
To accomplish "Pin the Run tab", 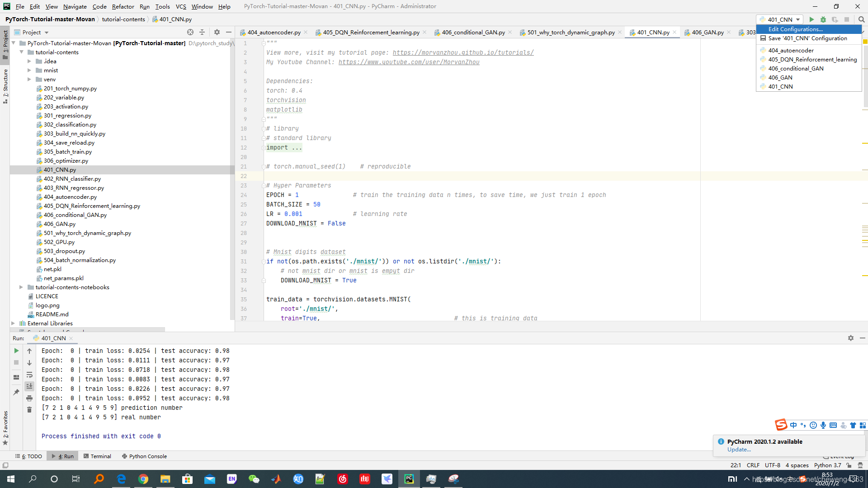I will click(x=16, y=392).
